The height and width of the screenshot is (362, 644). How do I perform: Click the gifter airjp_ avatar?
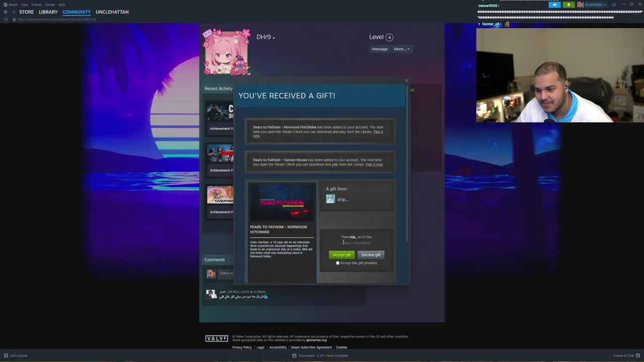click(330, 199)
